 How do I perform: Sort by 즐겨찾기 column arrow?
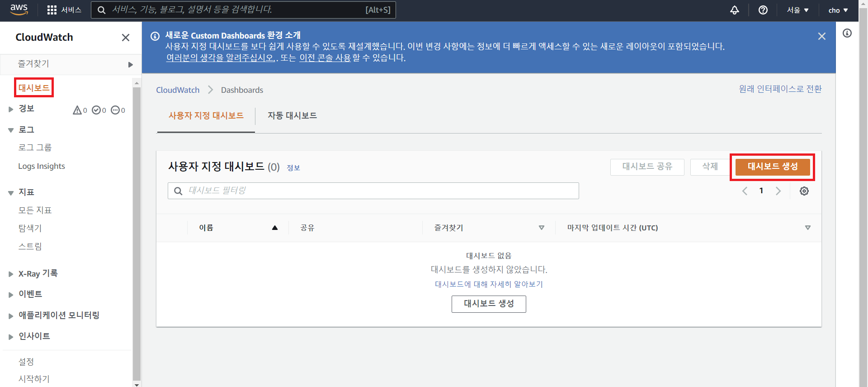(542, 228)
